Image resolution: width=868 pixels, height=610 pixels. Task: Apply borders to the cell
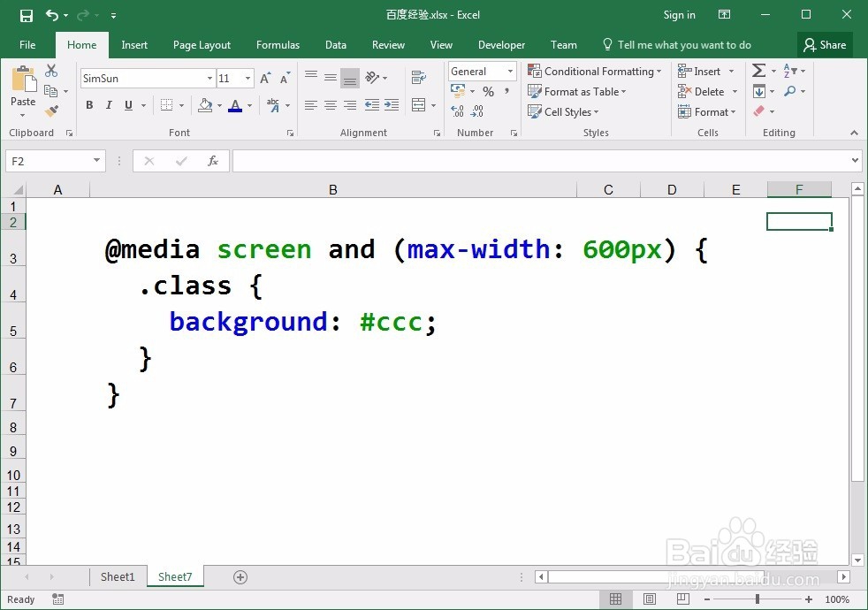[166, 105]
